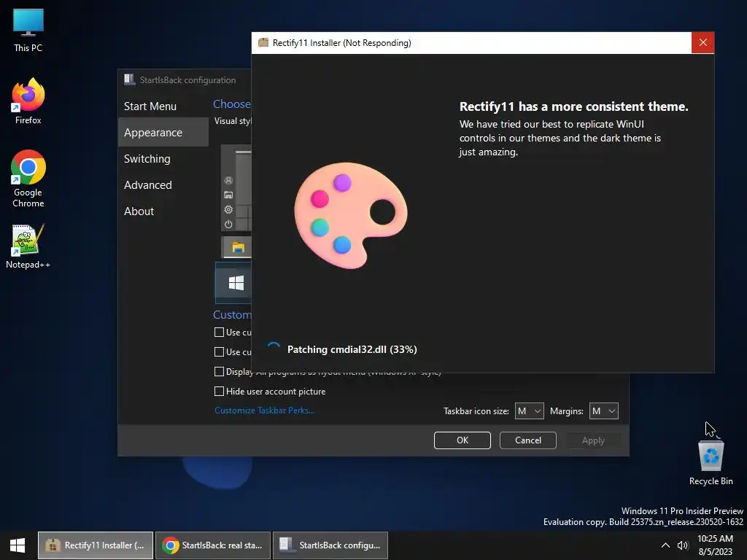This screenshot has width=747, height=560.
Task: Open the clock showing 10:25 AM
Action: 715,545
